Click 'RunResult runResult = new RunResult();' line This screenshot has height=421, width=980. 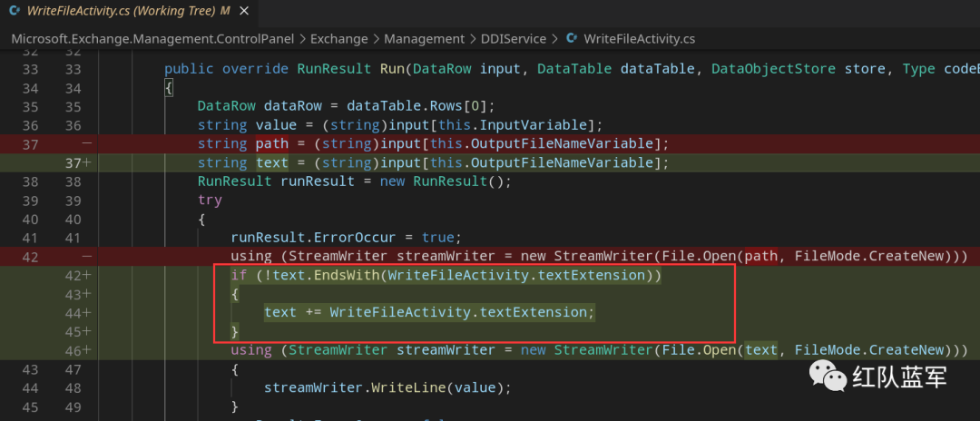tap(355, 181)
